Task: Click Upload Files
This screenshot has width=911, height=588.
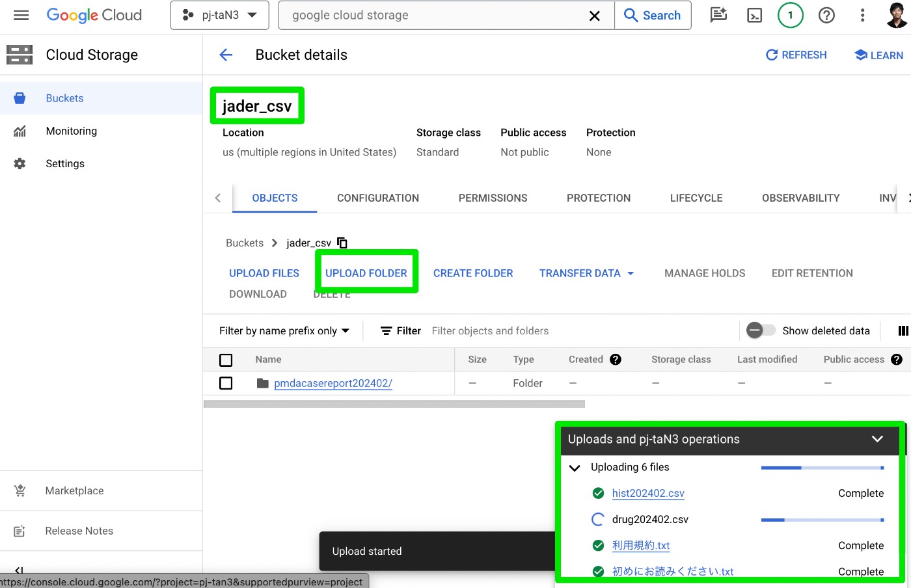Action: pos(264,273)
